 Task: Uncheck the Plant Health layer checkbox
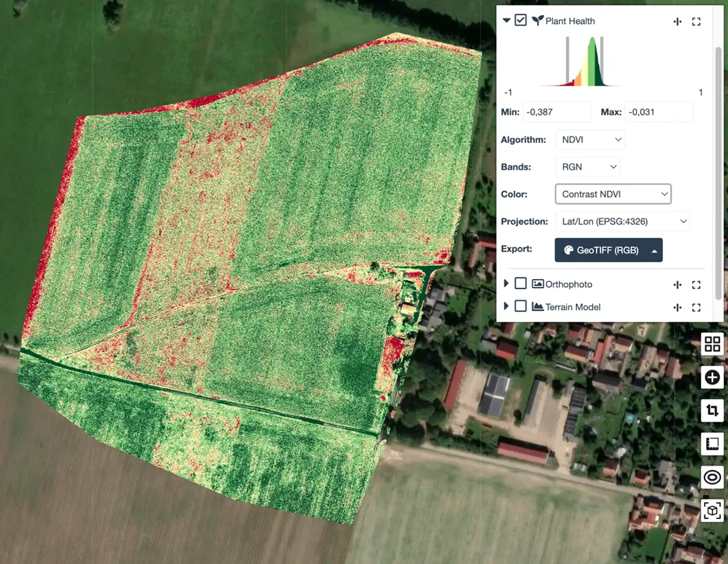tap(520, 20)
